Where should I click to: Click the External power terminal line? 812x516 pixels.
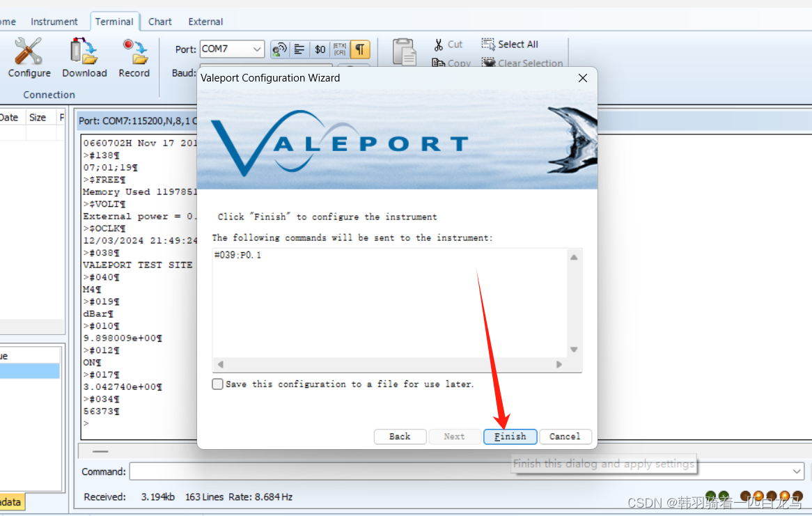pyautogui.click(x=140, y=216)
